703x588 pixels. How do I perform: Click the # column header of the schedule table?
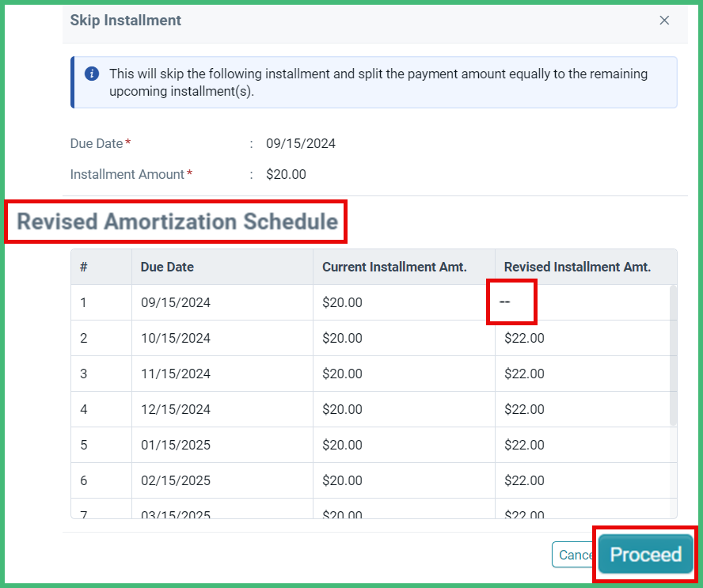(83, 267)
